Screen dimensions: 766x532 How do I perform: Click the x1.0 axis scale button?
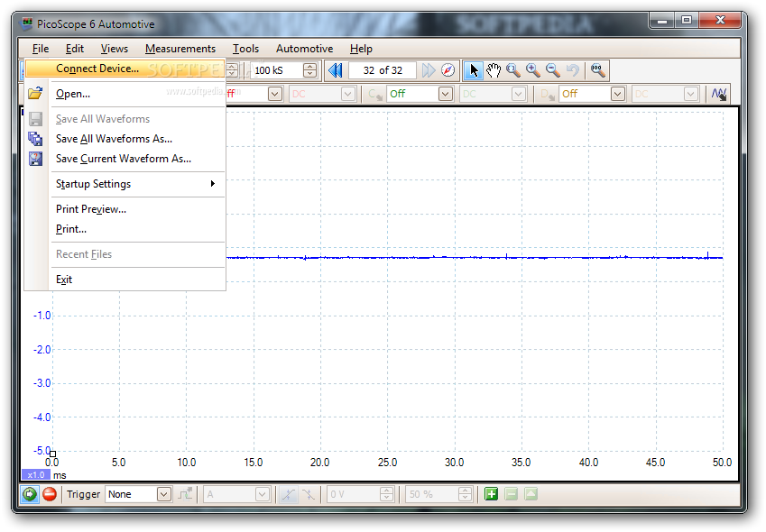pos(36,475)
